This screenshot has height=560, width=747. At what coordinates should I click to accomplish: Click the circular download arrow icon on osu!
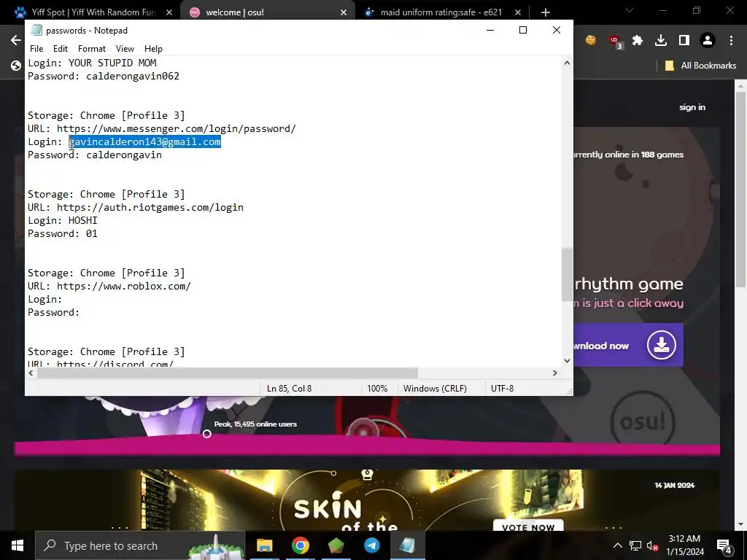(x=661, y=345)
